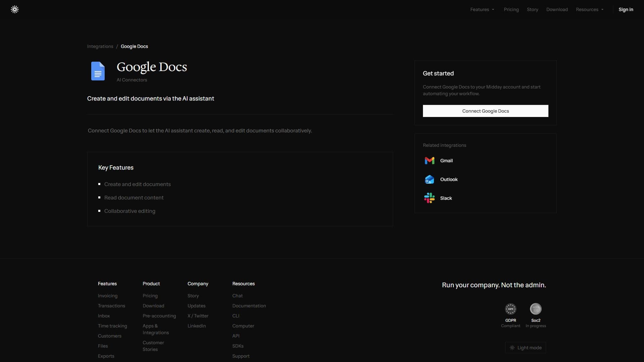Viewport: 644px width, 362px height.
Task: Open X / Twitter footer link
Action: pos(198,316)
